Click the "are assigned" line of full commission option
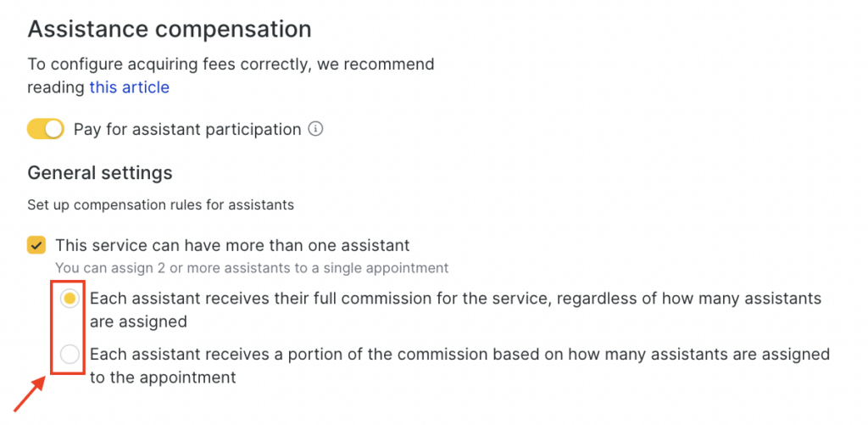 [x=138, y=322]
